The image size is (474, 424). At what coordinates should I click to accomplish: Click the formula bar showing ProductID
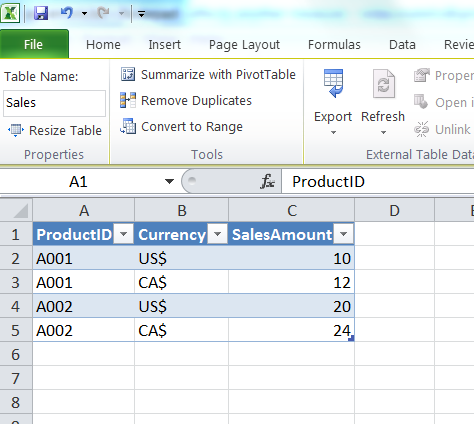tap(378, 182)
